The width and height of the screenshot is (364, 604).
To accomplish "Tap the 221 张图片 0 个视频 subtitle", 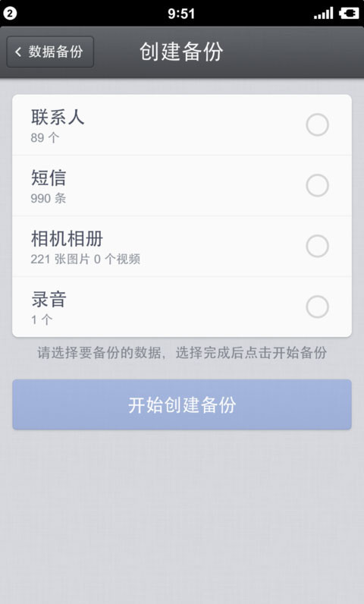I will pos(86,259).
